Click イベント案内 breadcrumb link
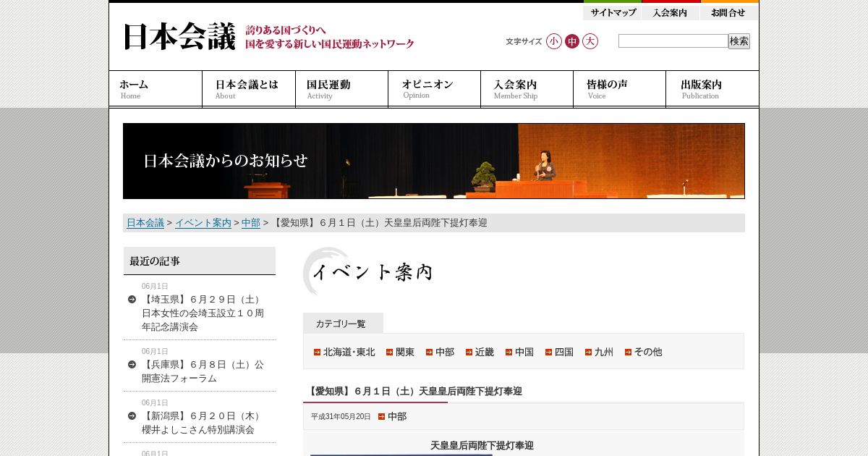 click(203, 223)
